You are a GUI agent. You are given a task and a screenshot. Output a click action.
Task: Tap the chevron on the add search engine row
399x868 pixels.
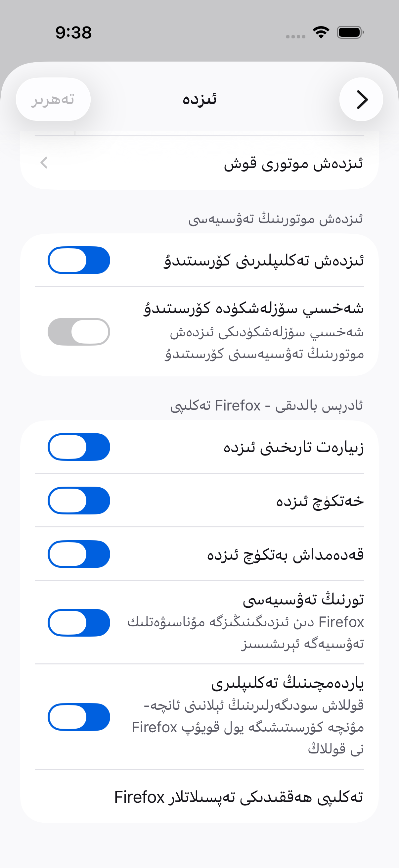(44, 163)
